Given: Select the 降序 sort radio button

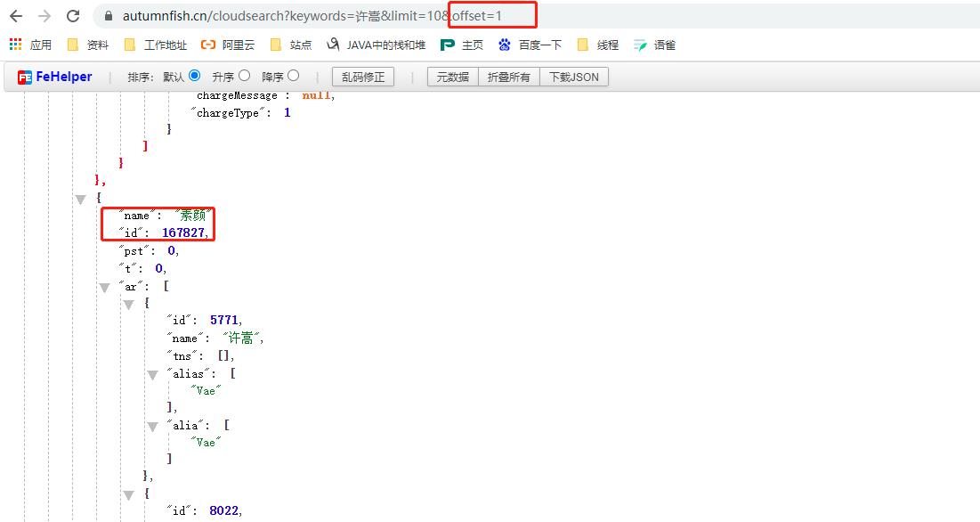Looking at the screenshot, I should 293,76.
